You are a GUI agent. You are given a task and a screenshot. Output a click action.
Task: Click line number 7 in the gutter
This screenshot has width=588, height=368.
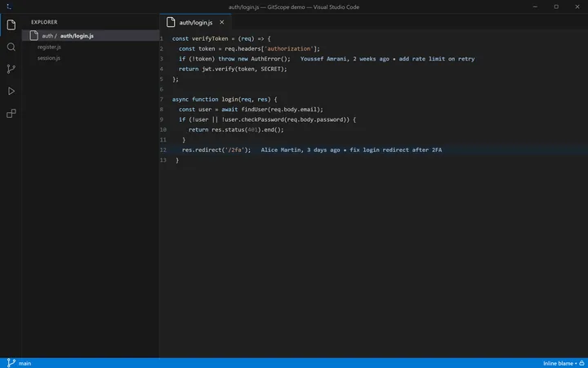(x=162, y=99)
